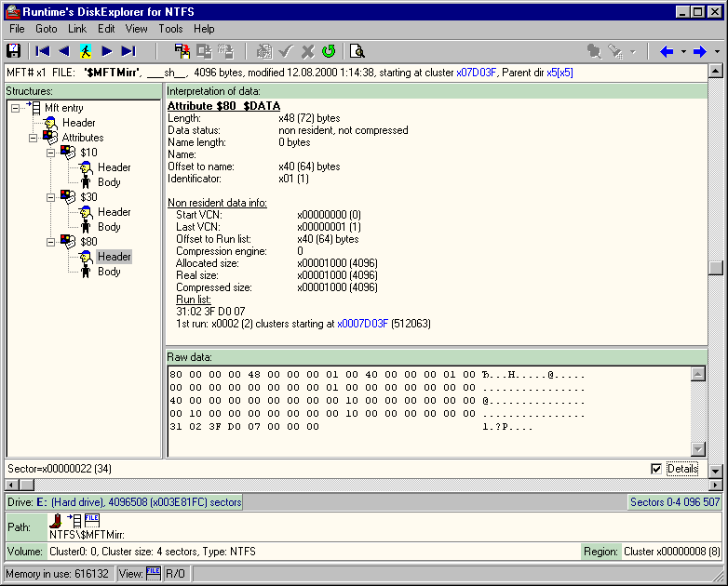The height and width of the screenshot is (586, 728).
Task: Click the save to file toolbar icon
Action: (182, 51)
